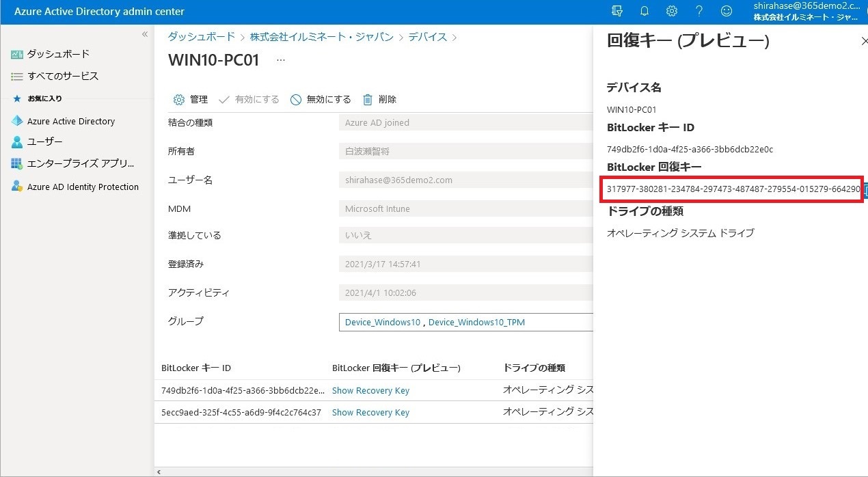Open エンタープライズ アプリ in the sidebar
The width and height of the screenshot is (868, 477).
(x=81, y=164)
